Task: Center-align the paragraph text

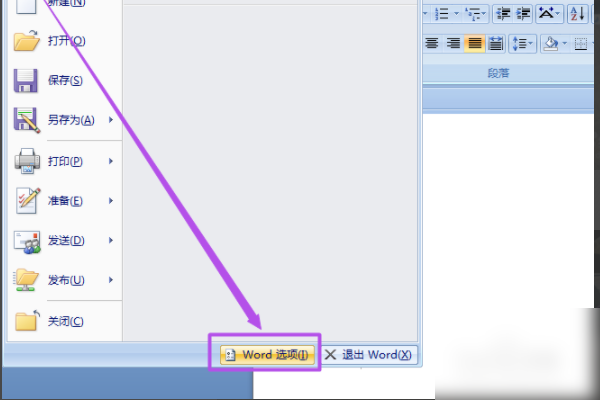Action: click(x=432, y=43)
